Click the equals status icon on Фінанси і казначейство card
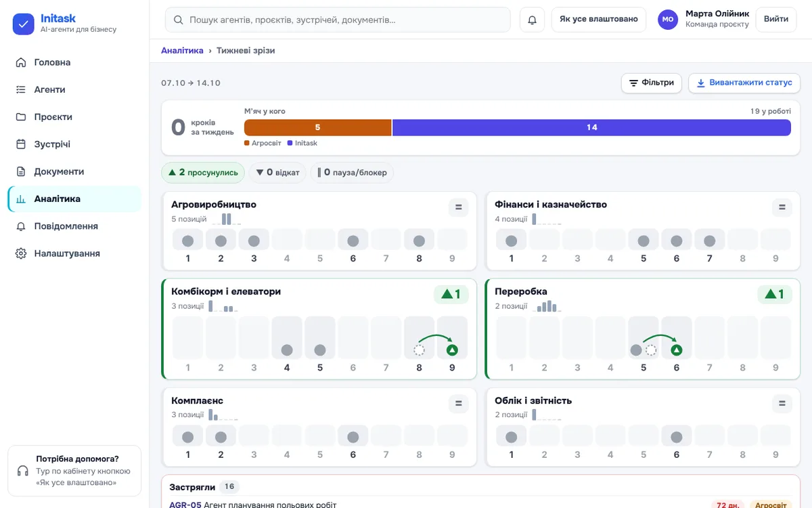Screen dimensions: 812x508 pos(782,208)
